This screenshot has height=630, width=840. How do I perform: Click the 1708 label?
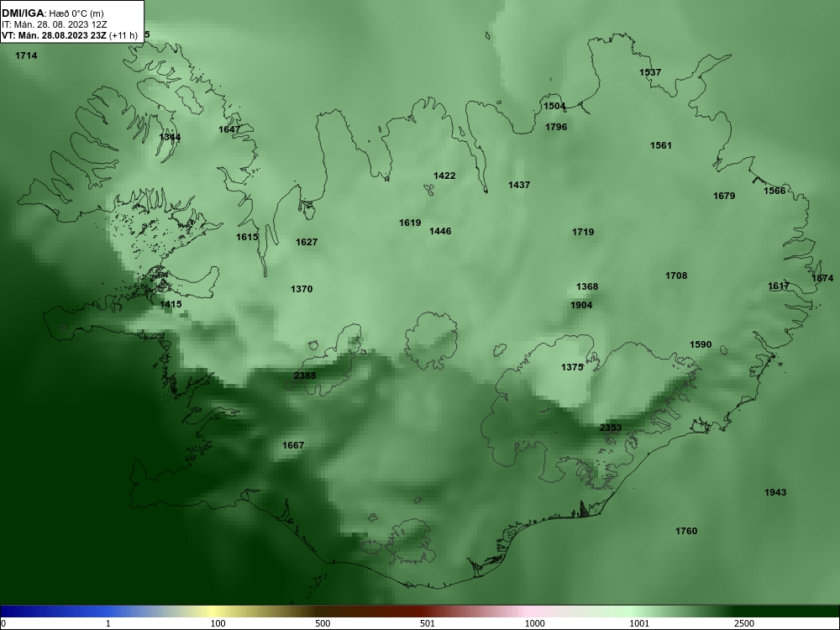[676, 276]
